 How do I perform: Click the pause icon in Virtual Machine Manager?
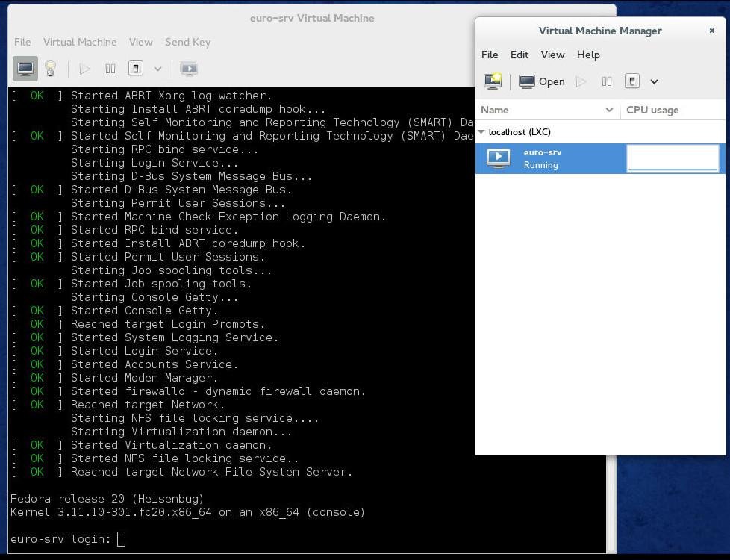[x=607, y=81]
